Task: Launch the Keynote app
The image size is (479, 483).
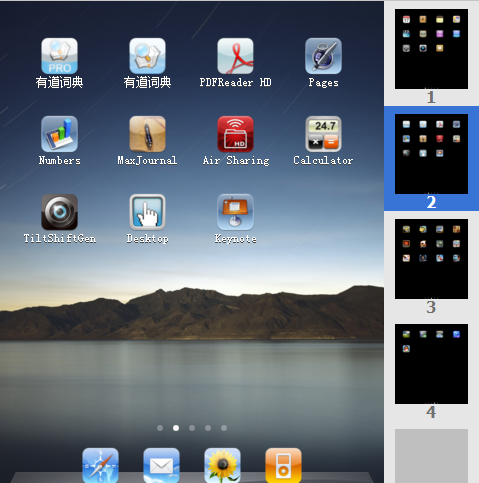Action: tap(235, 212)
